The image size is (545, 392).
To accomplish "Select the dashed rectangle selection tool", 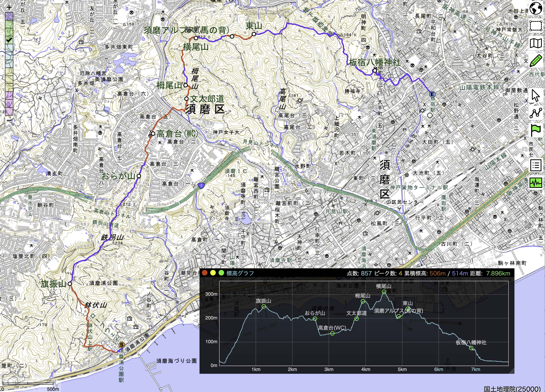I will 536,26.
